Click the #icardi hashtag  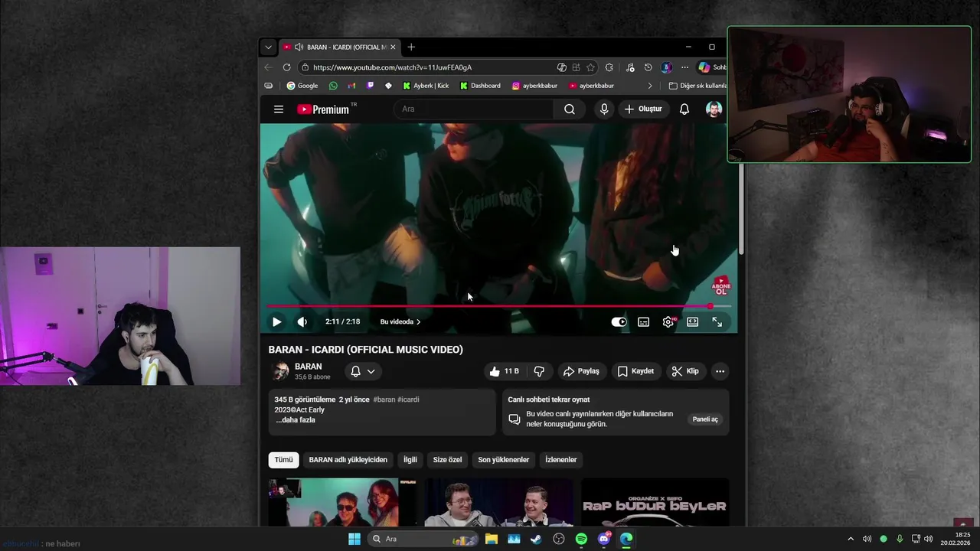[x=408, y=399]
